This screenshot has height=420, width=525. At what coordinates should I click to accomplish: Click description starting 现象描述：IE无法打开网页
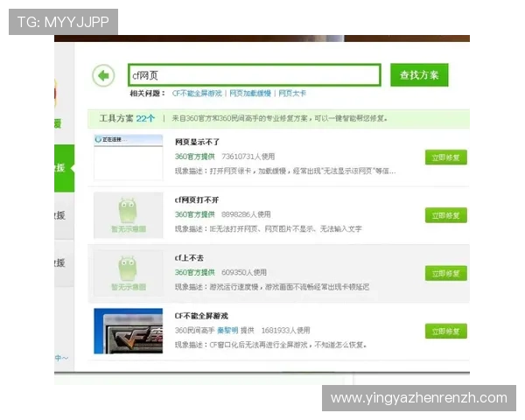pyautogui.click(x=269, y=229)
